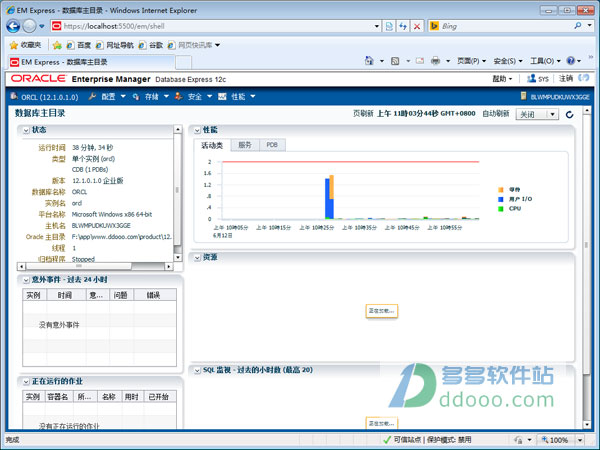Viewport: 600px width, 450px height.
Task: Click the zoom magnifier icon in status bar
Action: coord(545,440)
